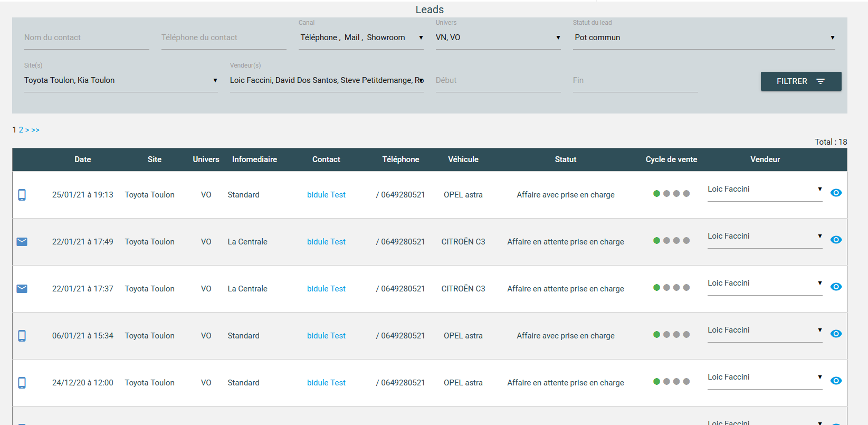
Task: Expand the Site(s) dropdown Toyota Toulon
Action: click(120, 80)
